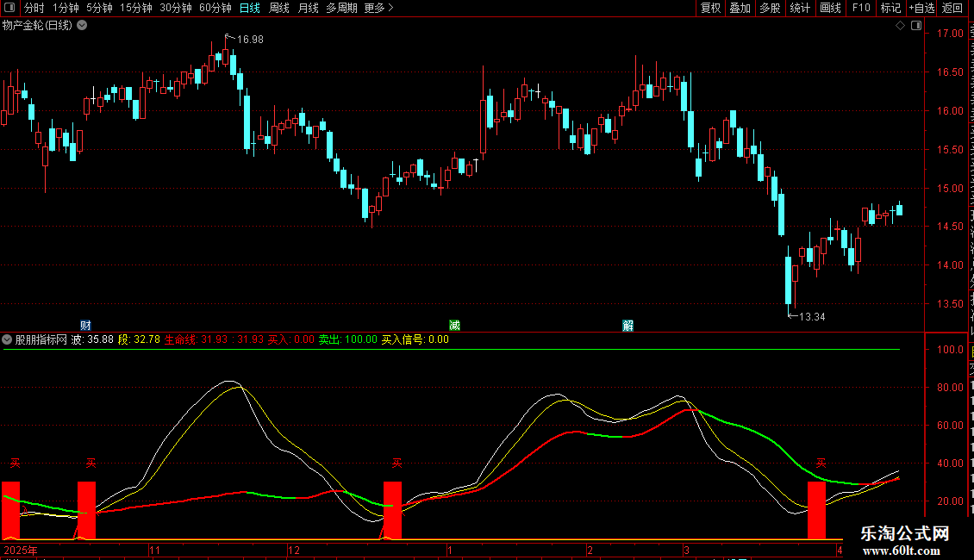Image resolution: width=974 pixels, height=560 pixels.
Task: Click the 买入信号: 0.00 value
Action: [x=415, y=339]
